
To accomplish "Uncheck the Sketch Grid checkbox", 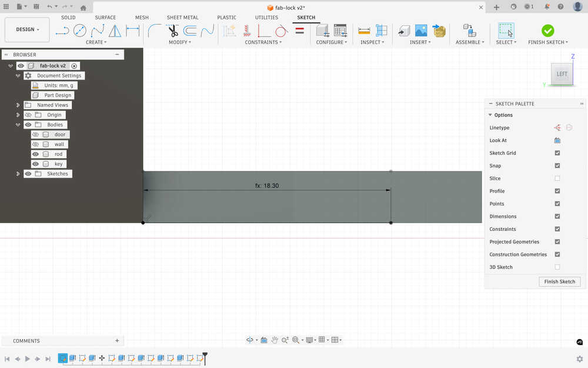I will pyautogui.click(x=557, y=153).
